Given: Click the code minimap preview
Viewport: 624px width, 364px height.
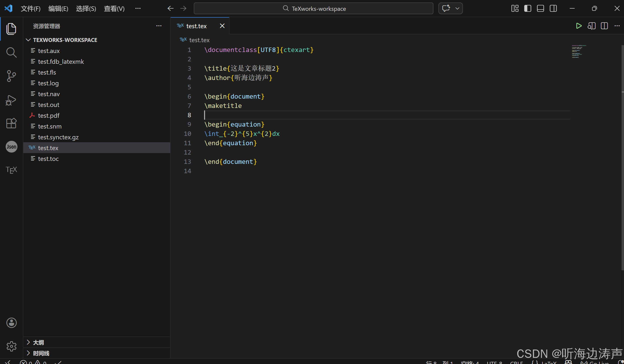Looking at the screenshot, I should 579,52.
